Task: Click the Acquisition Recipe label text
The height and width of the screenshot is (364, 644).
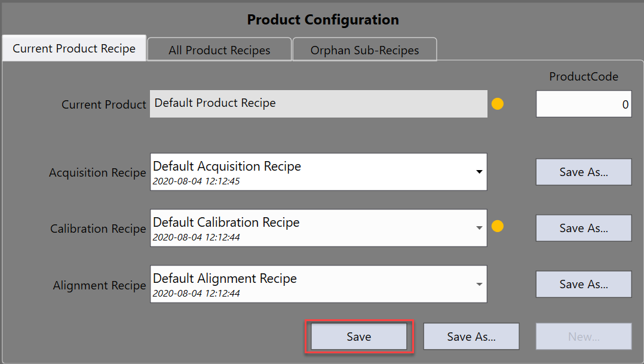Action: (x=97, y=173)
